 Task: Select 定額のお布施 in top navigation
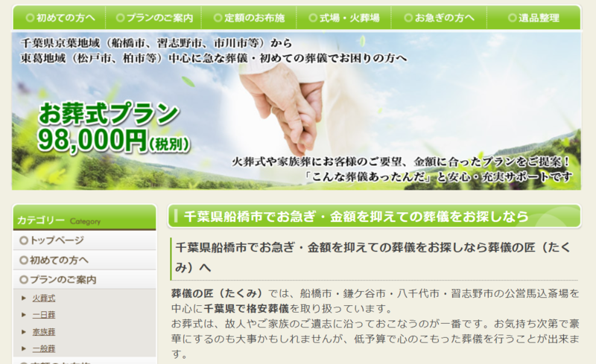(x=249, y=17)
